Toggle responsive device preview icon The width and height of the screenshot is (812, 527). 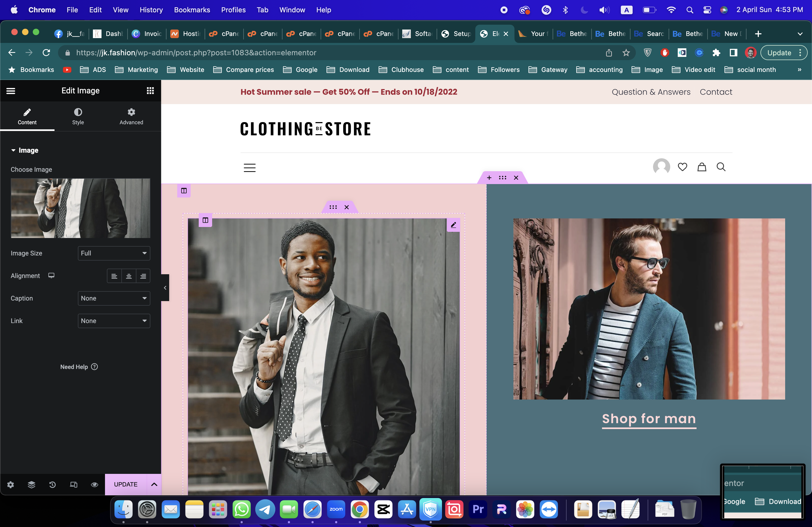click(x=73, y=484)
